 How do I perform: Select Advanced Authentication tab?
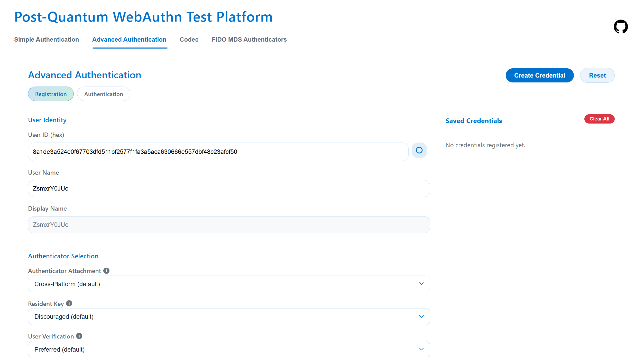(129, 40)
